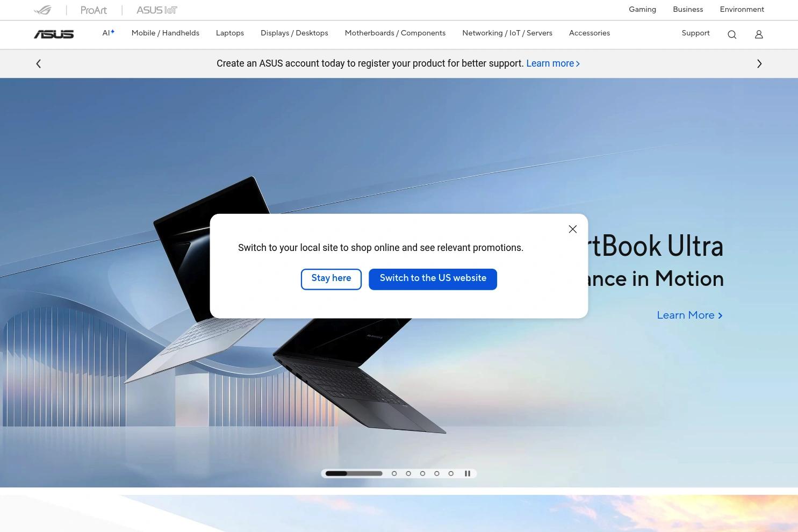Open the Networking / IoT / Servers menu

point(507,33)
